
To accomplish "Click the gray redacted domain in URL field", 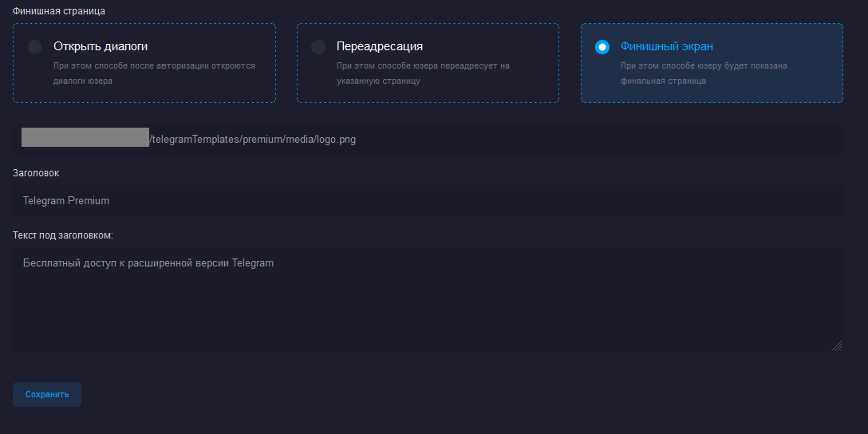I will (85, 137).
